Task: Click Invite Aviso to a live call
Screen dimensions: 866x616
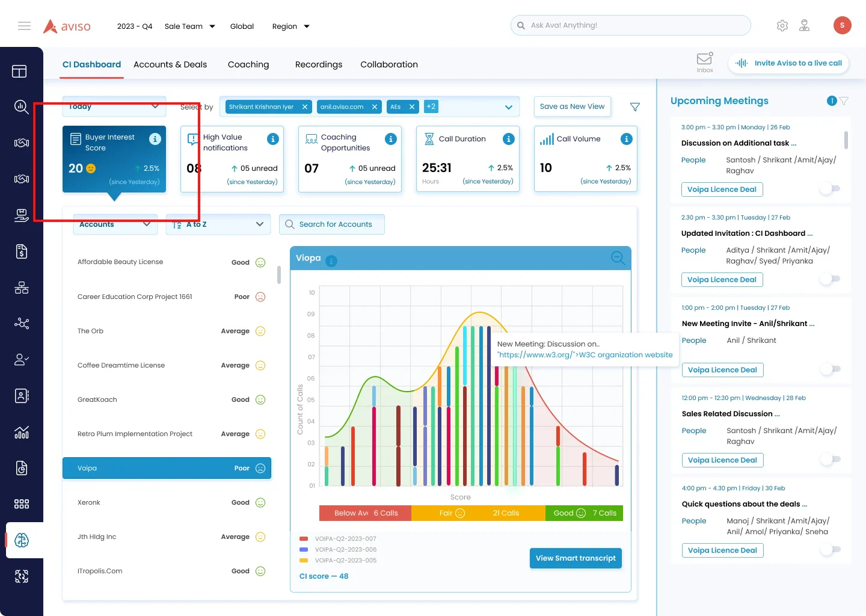Action: click(788, 63)
